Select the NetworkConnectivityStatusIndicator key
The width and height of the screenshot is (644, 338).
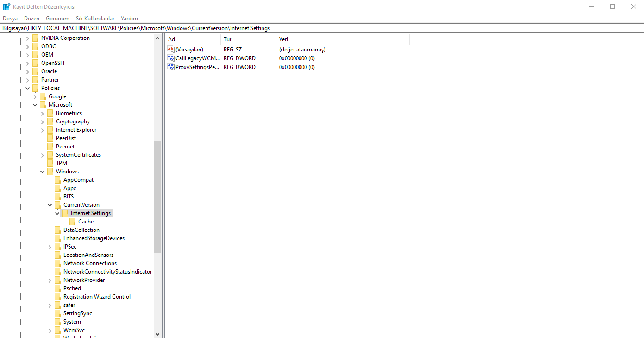(x=107, y=272)
